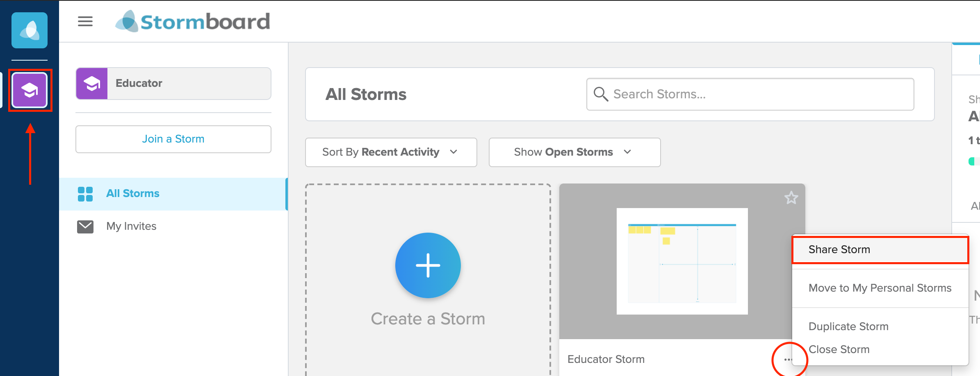
Task: Open the Educator Storm three-dots menu
Action: [788, 360]
